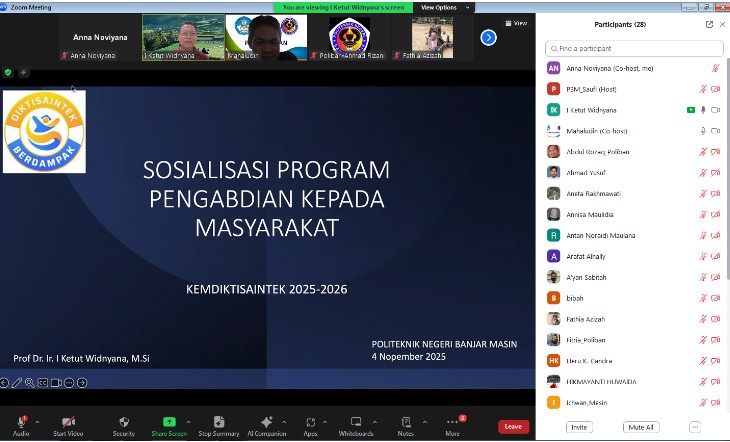Expand the Share Screen options caret
This screenshot has height=442, width=730.
click(188, 422)
